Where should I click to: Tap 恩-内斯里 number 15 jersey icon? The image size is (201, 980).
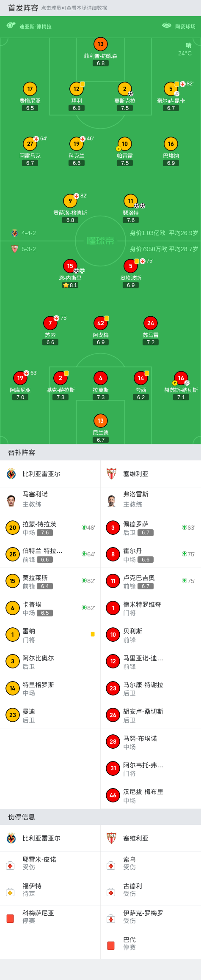[x=70, y=266]
